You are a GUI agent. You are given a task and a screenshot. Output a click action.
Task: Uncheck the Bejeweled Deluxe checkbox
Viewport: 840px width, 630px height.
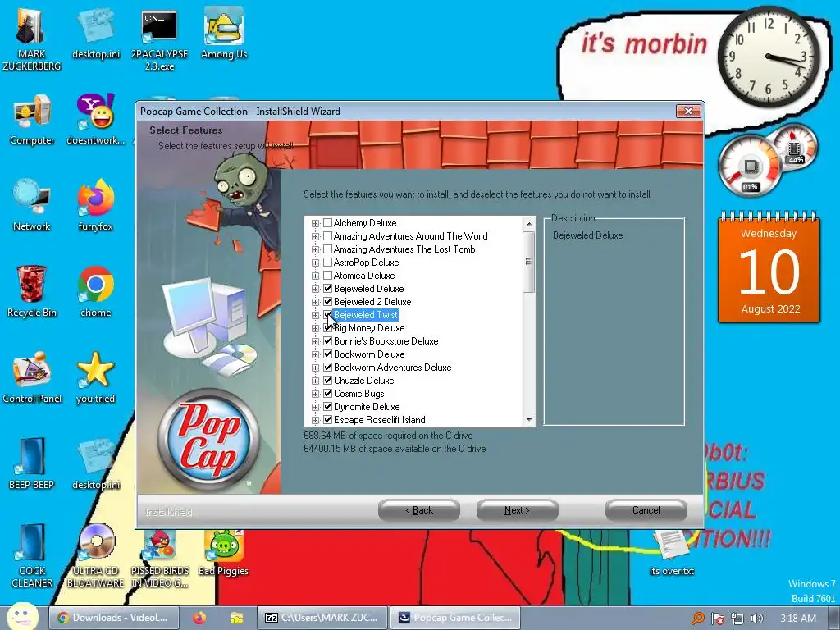click(x=328, y=288)
